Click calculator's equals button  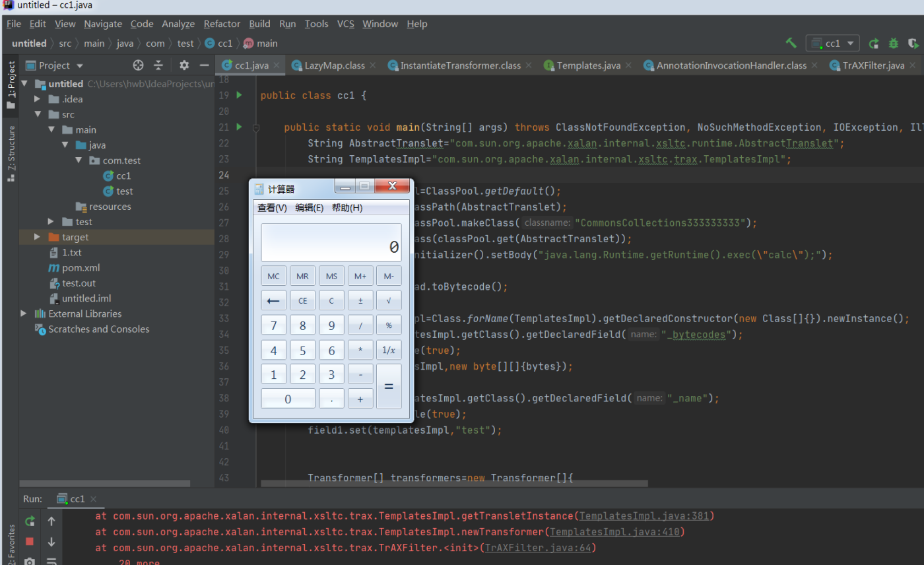click(x=389, y=386)
